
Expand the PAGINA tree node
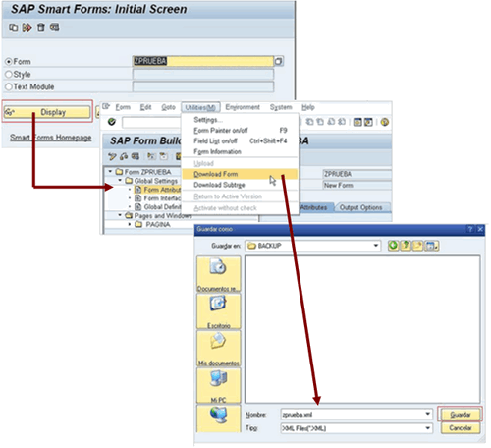(x=130, y=224)
